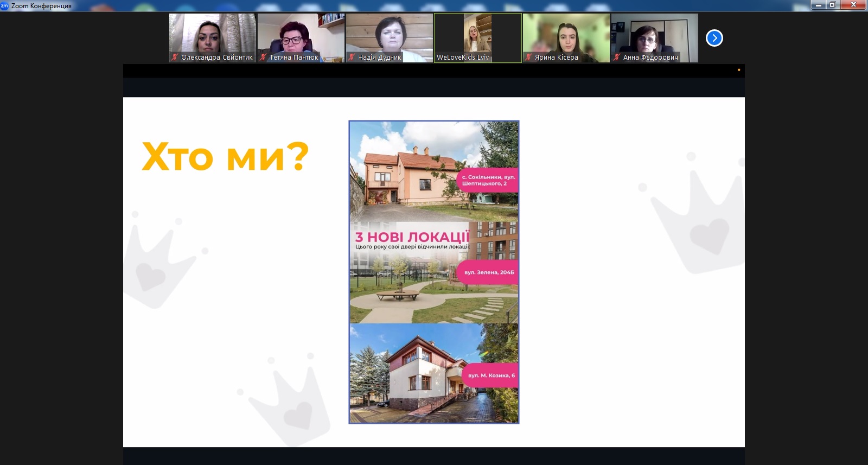Click the Zoom app icon in title bar
868x465 pixels.
click(x=4, y=5)
